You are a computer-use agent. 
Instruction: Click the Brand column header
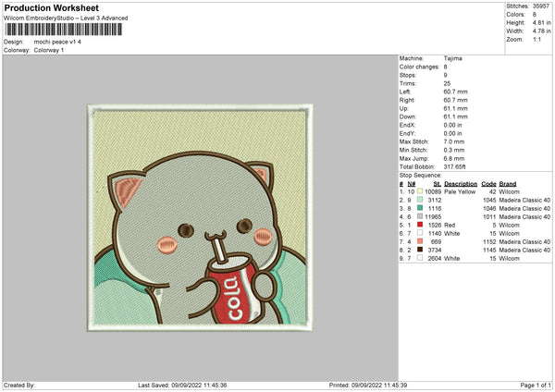508,184
